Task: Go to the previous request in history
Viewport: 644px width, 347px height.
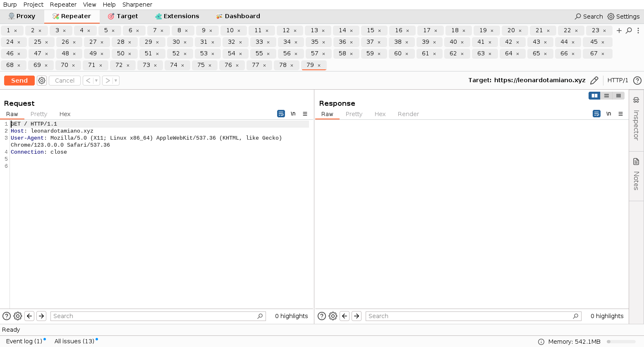Action: [x=88, y=81]
